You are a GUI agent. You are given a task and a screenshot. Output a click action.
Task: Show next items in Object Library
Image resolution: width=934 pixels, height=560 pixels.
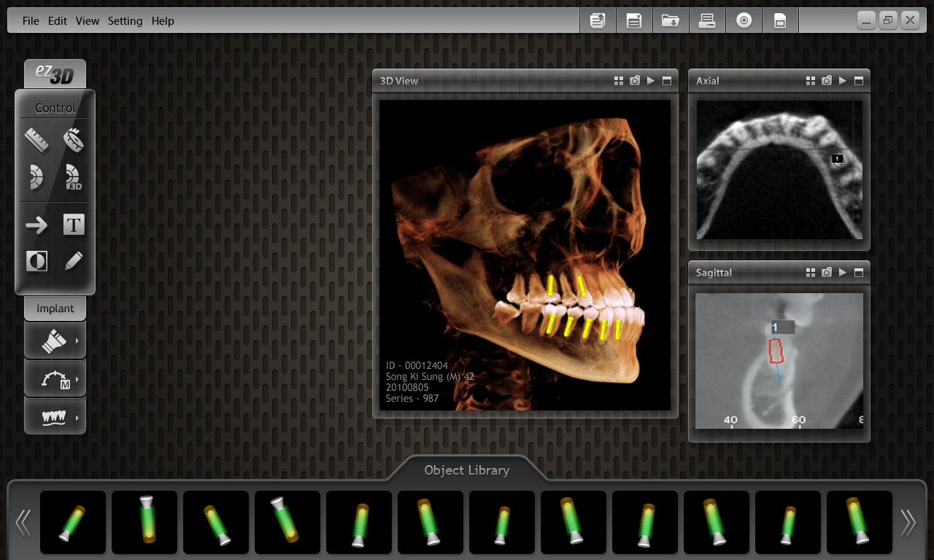point(908,522)
